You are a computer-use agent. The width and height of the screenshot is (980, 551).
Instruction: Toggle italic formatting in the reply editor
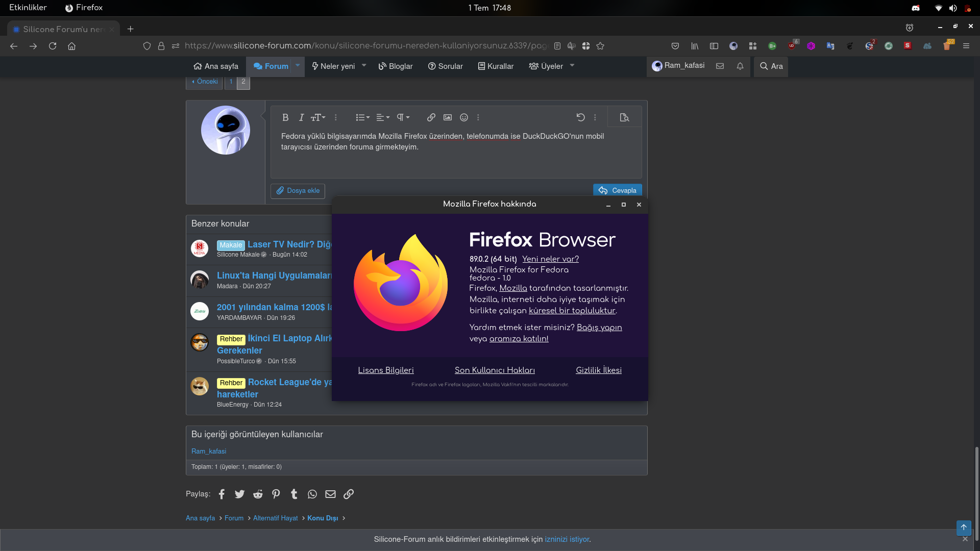[301, 117]
